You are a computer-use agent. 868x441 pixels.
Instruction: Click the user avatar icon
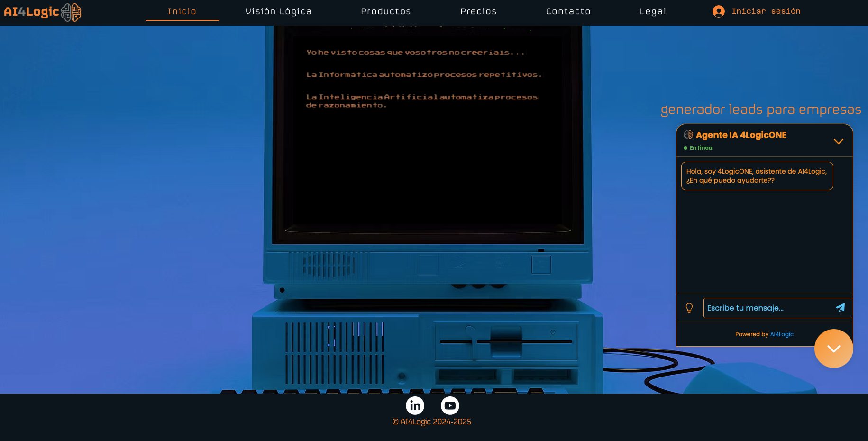718,11
